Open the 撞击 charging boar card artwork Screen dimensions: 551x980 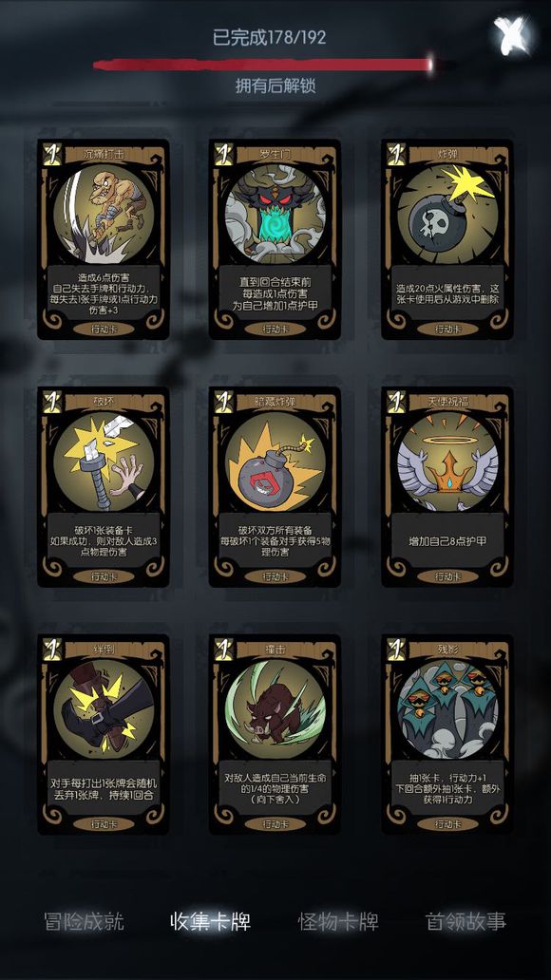pos(275,708)
